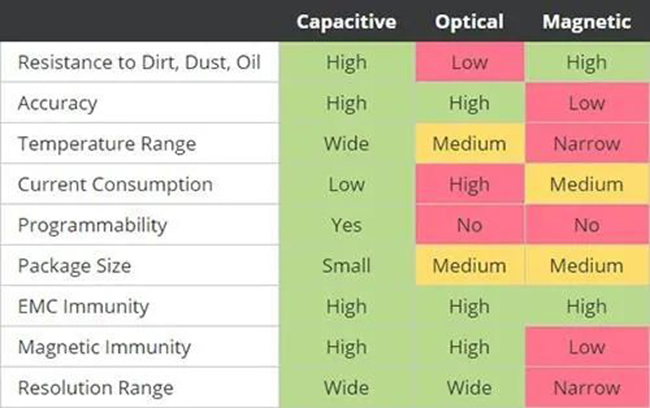
Task: Select the red Low cell in Magnetic Immunity row
Action: pos(586,348)
